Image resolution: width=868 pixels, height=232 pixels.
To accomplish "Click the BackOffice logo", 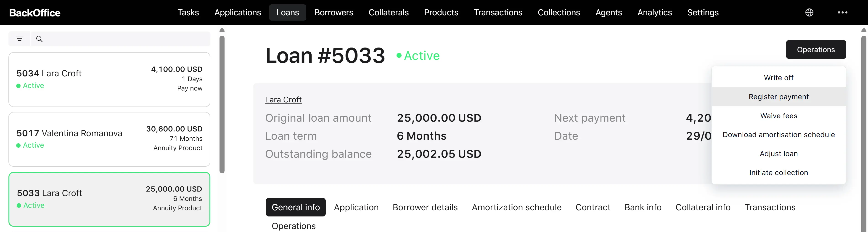I will click(x=35, y=13).
